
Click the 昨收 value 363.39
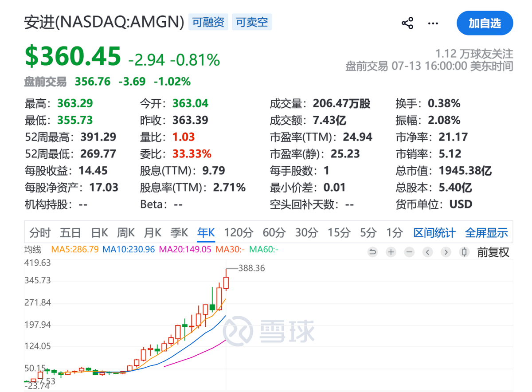coord(190,120)
